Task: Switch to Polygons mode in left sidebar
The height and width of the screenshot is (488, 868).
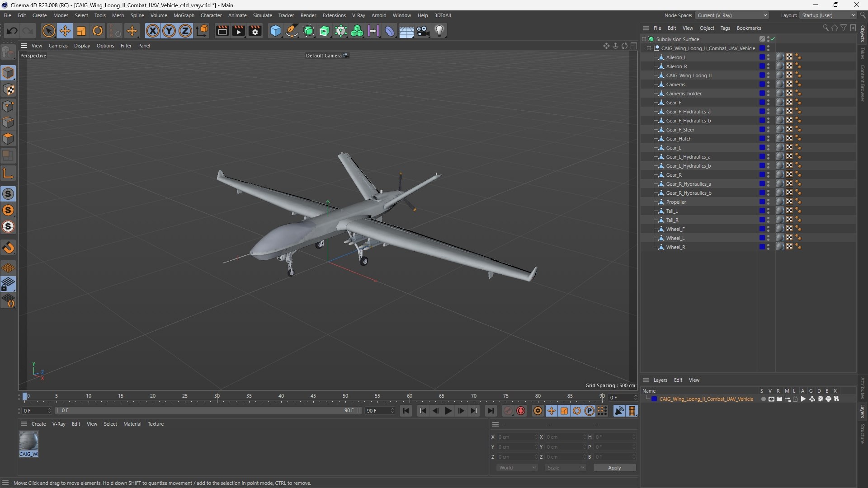Action: click(x=8, y=139)
